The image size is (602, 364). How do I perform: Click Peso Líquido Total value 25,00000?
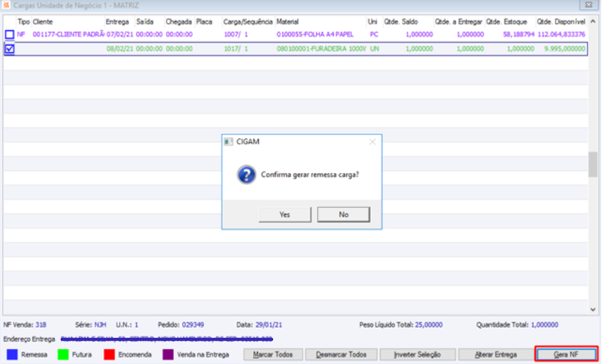429,325
